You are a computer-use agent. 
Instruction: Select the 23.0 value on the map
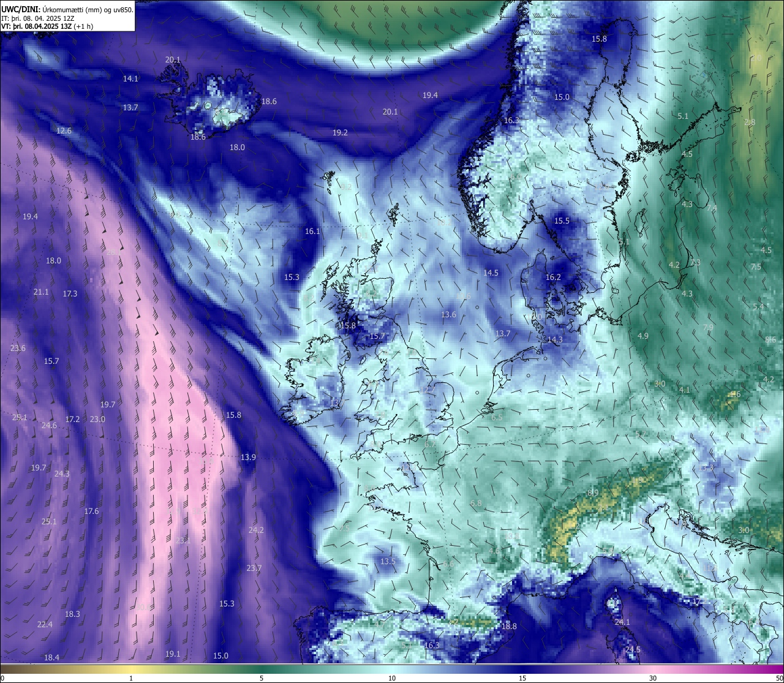click(x=97, y=419)
